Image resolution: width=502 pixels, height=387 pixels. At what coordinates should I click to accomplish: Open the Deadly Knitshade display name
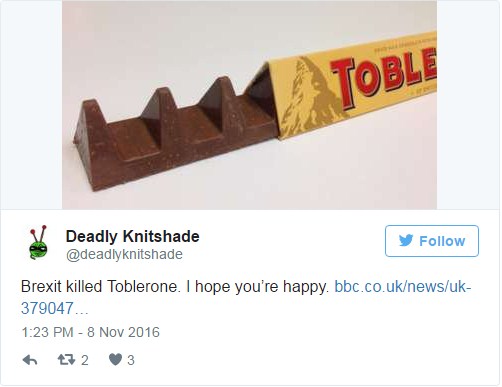click(x=132, y=236)
